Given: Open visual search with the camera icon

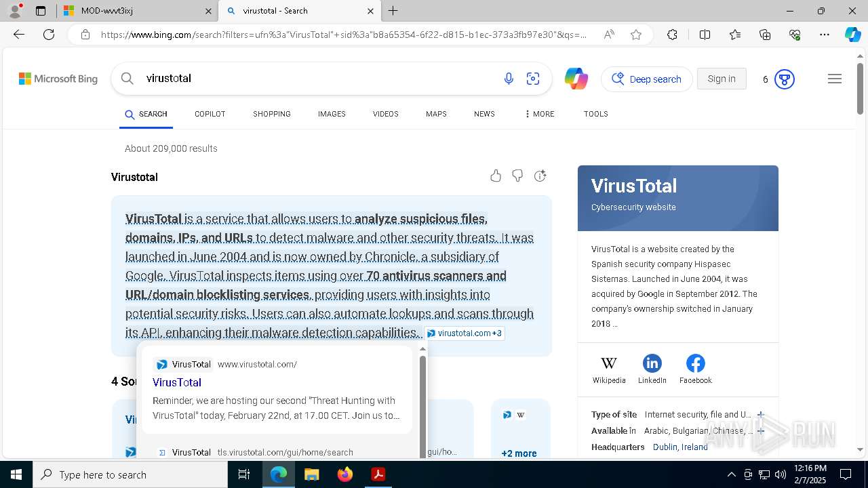Looking at the screenshot, I should pos(533,79).
